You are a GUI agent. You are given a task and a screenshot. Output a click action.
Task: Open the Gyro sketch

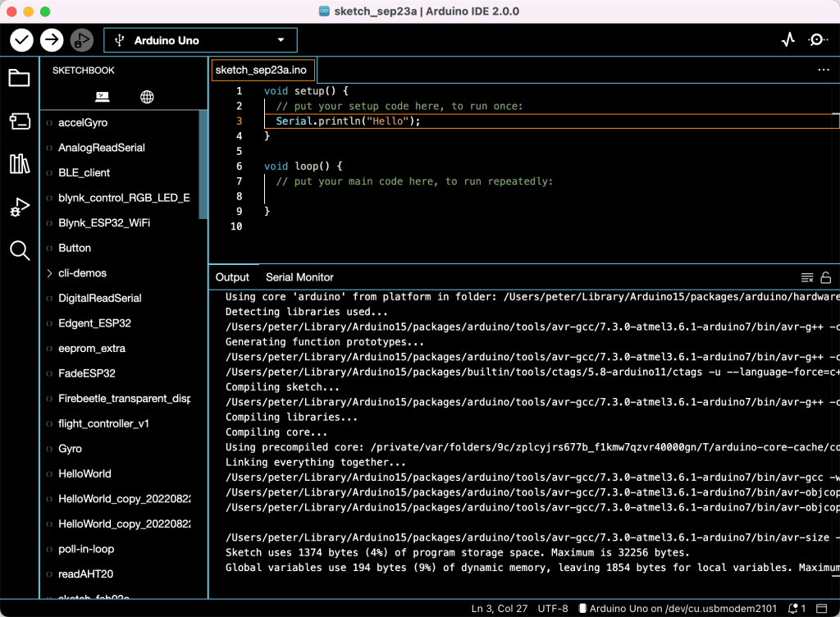[x=71, y=449]
